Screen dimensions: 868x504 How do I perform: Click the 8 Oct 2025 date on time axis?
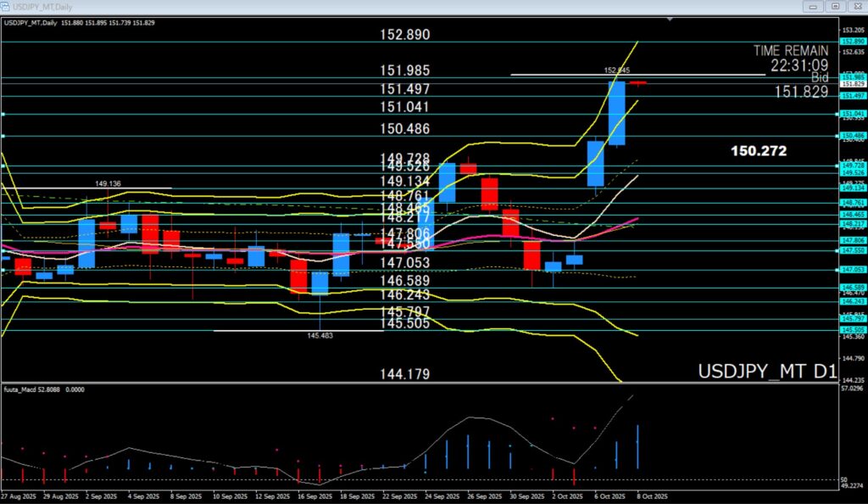tap(651, 496)
